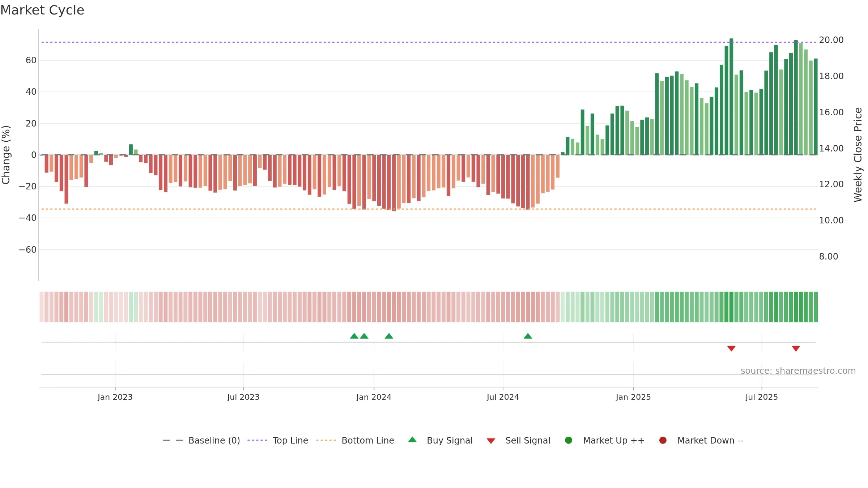Click the 20.00 price axis value
The width and height of the screenshot is (868, 488).
pos(831,40)
